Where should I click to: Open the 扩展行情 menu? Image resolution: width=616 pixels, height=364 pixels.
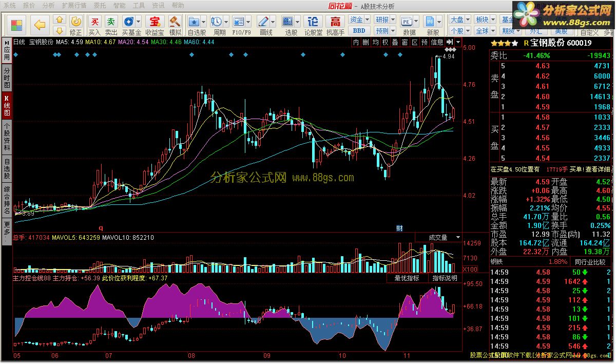tap(74, 6)
